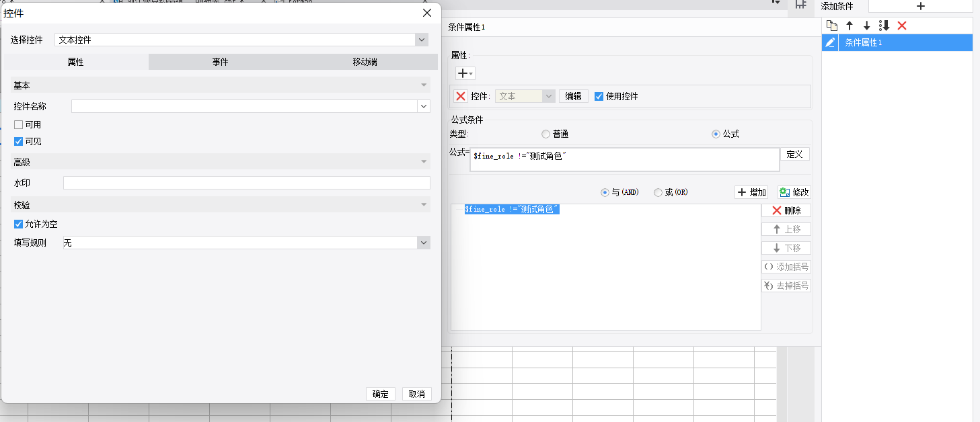This screenshot has height=422, width=980.
Task: Click the 定义 formula button
Action: pos(794,154)
